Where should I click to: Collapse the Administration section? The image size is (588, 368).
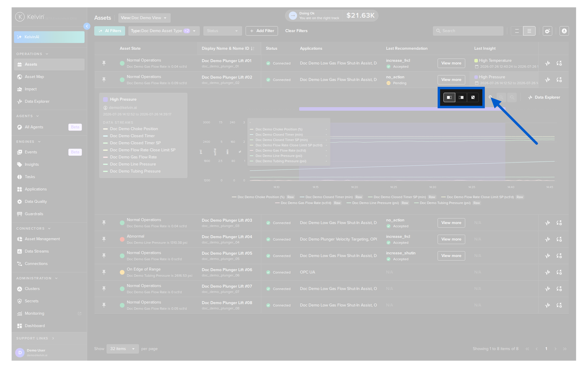coord(56,278)
